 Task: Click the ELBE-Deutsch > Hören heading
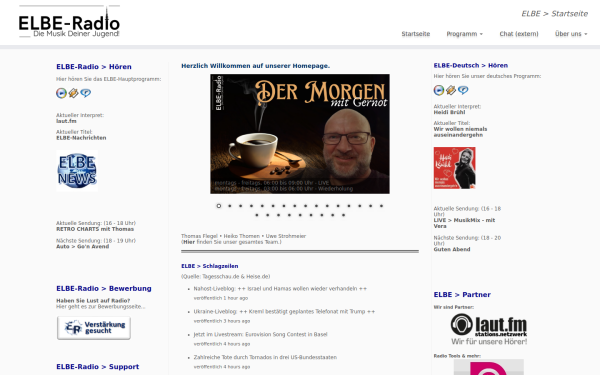471,65
